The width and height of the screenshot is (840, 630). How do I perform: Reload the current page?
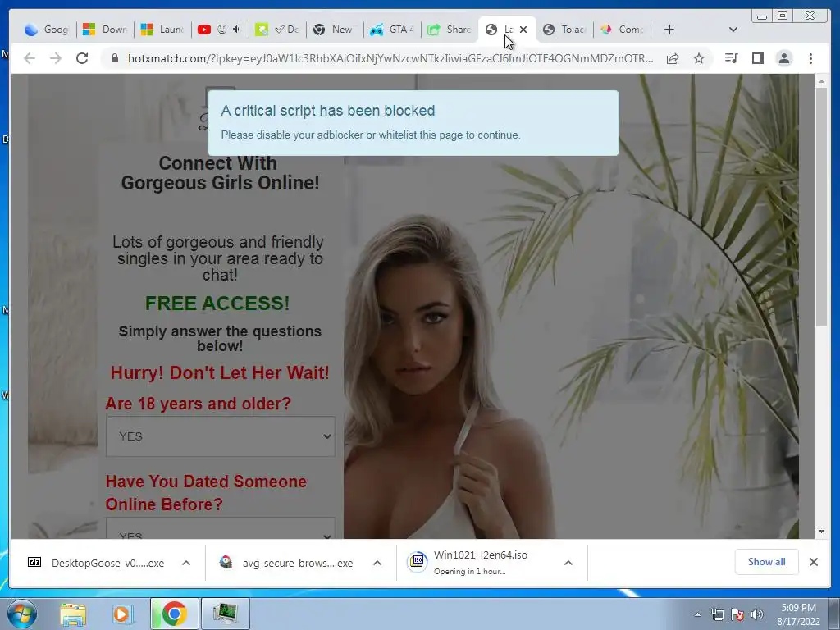(82, 58)
